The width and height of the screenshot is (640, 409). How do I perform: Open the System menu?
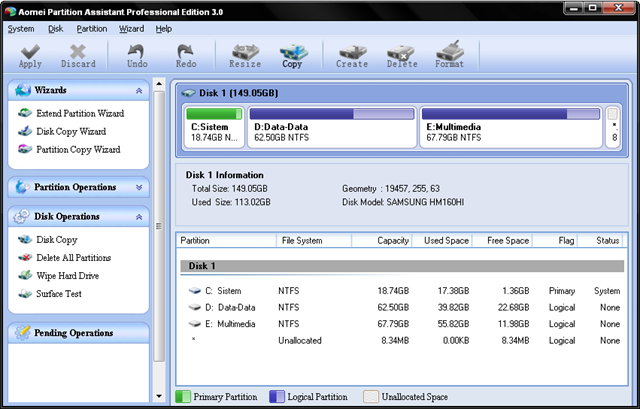21,29
